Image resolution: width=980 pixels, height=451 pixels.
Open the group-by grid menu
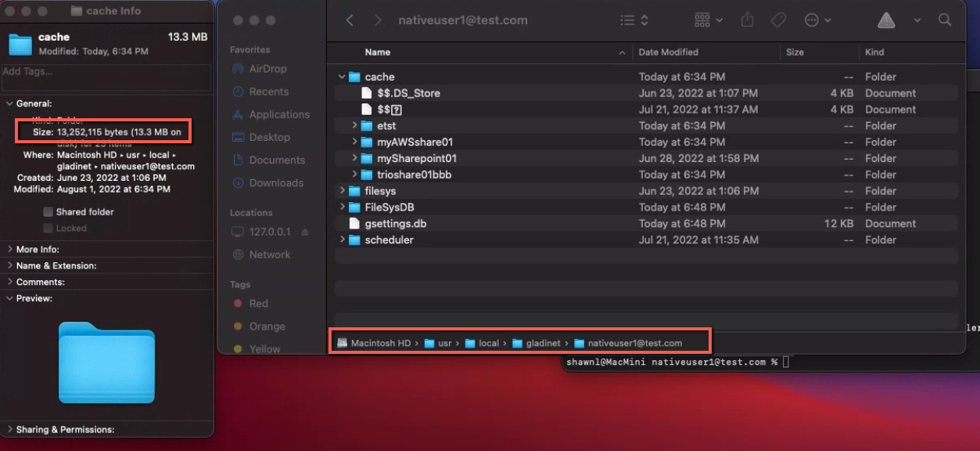tap(708, 20)
